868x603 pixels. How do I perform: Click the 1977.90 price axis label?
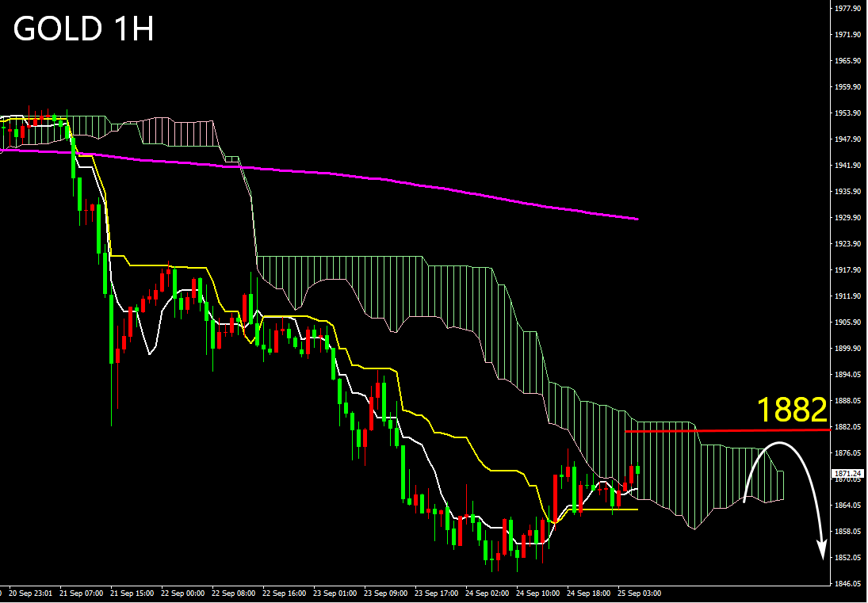click(847, 9)
